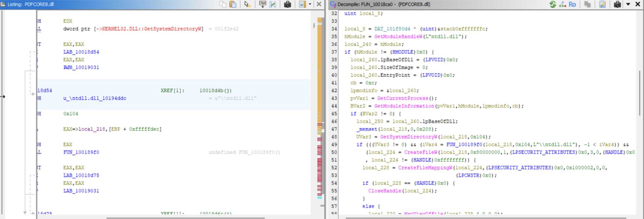The height and width of the screenshot is (219, 644).
Task: Click KERNEL32.DLL::GetSystemDirectoryW reference in Listing
Action: pos(152,29)
